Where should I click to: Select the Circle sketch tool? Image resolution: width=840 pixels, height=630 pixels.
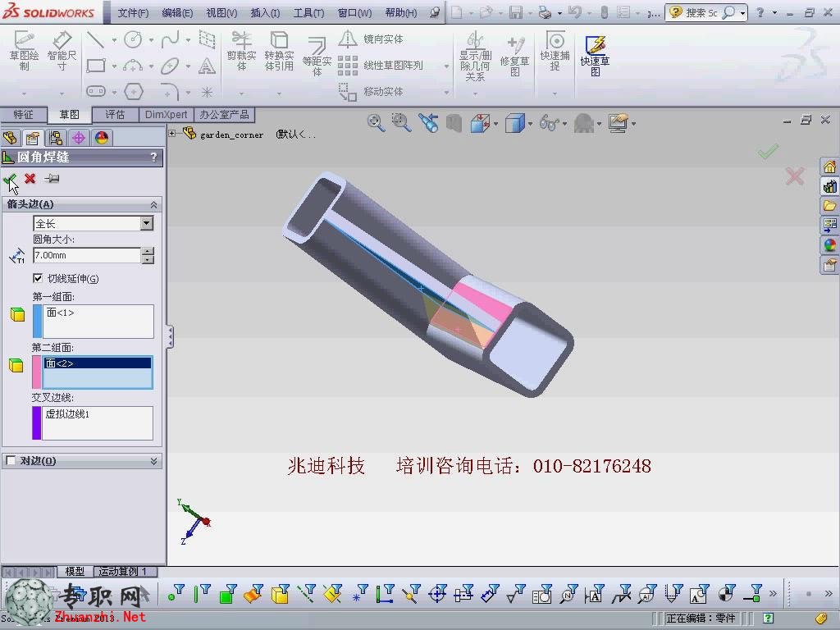(x=133, y=39)
